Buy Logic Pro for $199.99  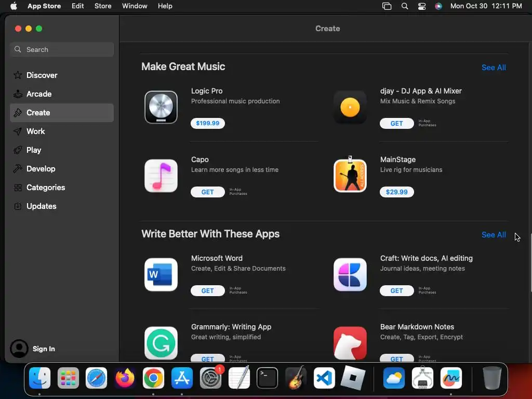pos(208,123)
